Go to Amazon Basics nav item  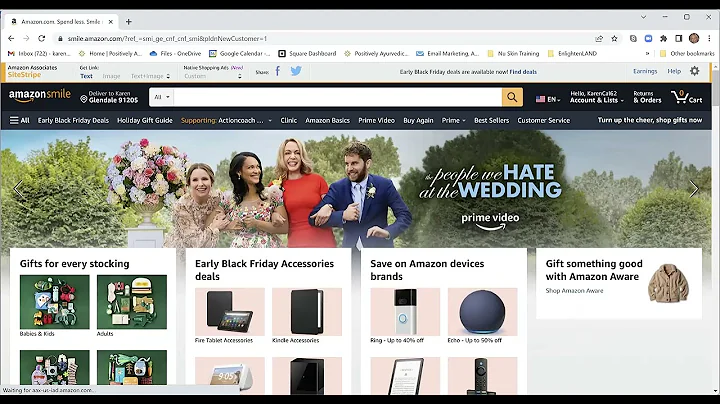coord(327,120)
